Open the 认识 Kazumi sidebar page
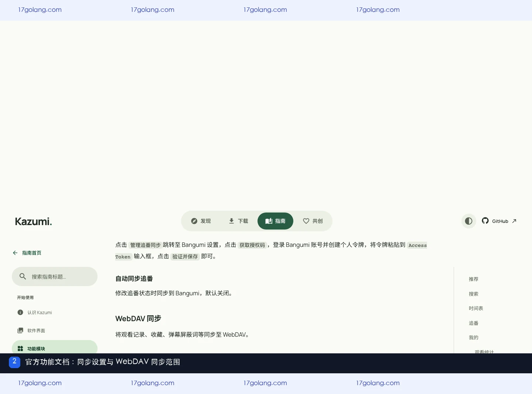Image resolution: width=532 pixels, height=394 pixels. pyautogui.click(x=55, y=312)
